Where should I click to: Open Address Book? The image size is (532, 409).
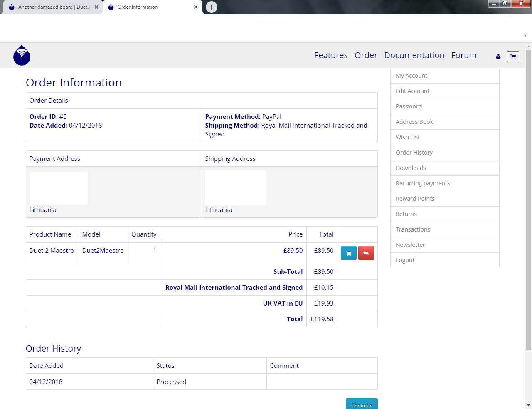(445, 122)
